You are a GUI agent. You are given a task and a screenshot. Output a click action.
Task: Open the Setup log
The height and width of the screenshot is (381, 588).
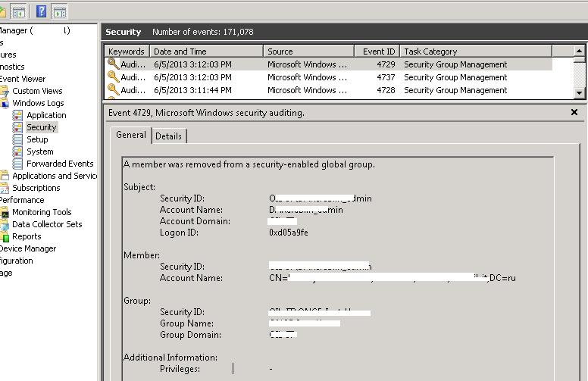[37, 139]
